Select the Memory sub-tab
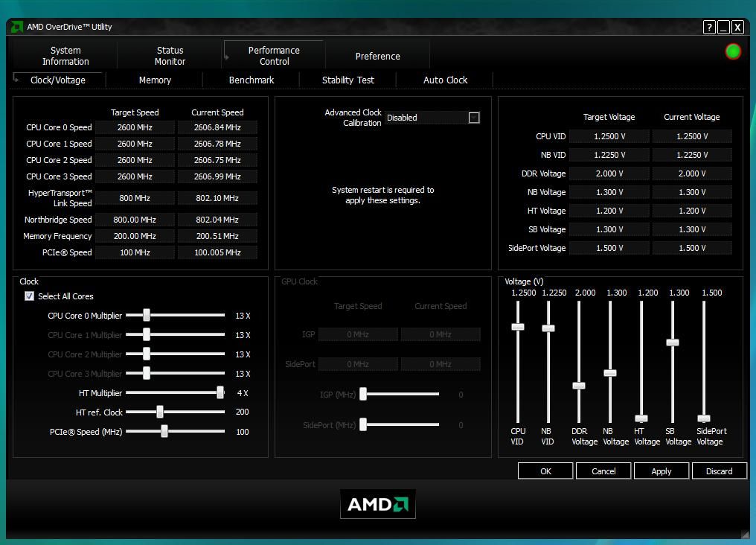The height and width of the screenshot is (545, 756). click(154, 80)
